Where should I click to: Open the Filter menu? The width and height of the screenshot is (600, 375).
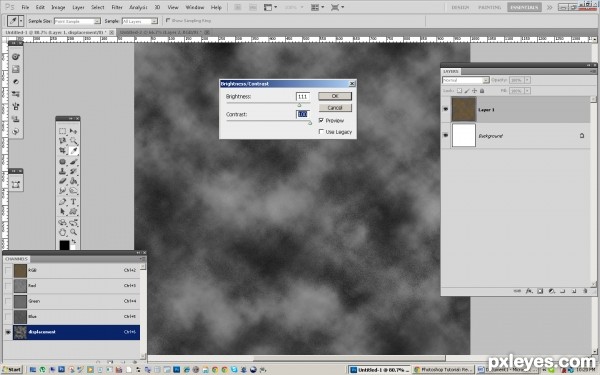tap(117, 7)
